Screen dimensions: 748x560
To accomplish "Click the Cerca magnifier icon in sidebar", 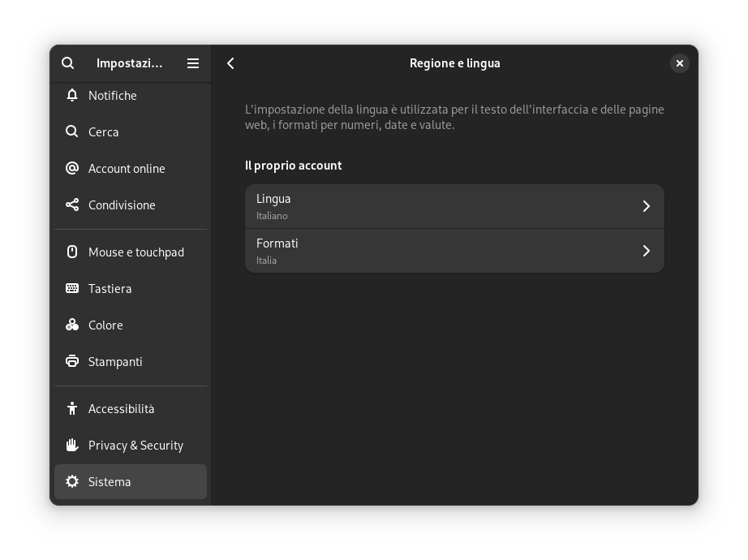I will pyautogui.click(x=72, y=131).
